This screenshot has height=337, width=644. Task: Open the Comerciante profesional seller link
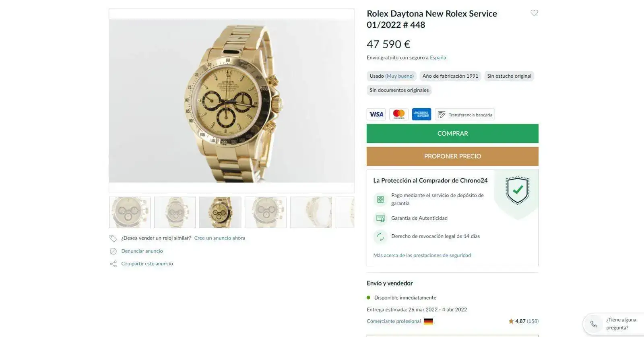click(394, 321)
